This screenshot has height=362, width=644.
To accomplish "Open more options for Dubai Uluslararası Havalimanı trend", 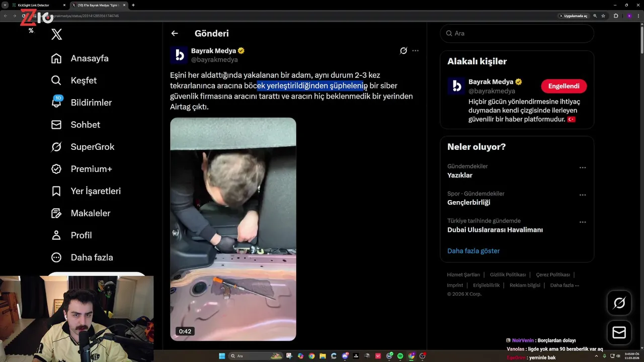I will click(583, 222).
